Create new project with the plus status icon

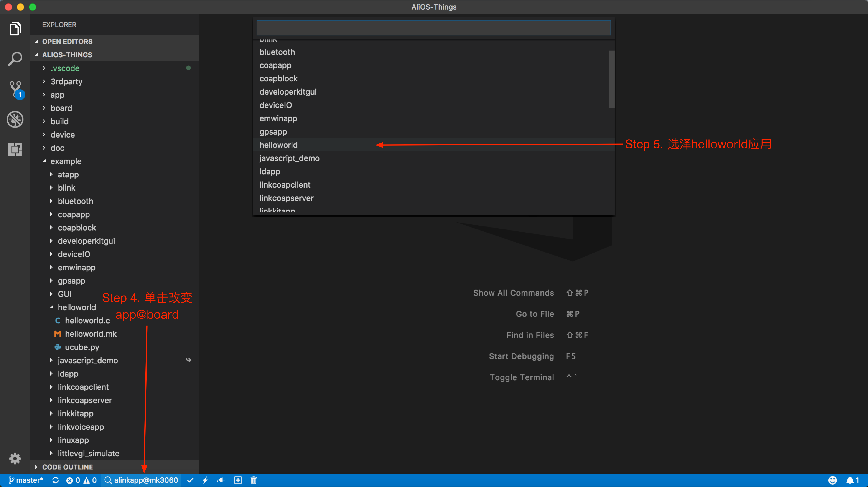click(x=237, y=480)
